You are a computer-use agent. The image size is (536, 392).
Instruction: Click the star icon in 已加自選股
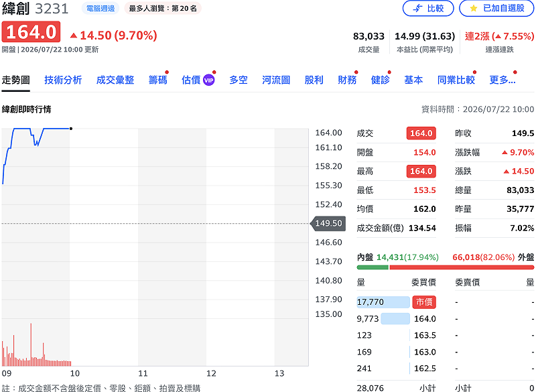(x=474, y=8)
